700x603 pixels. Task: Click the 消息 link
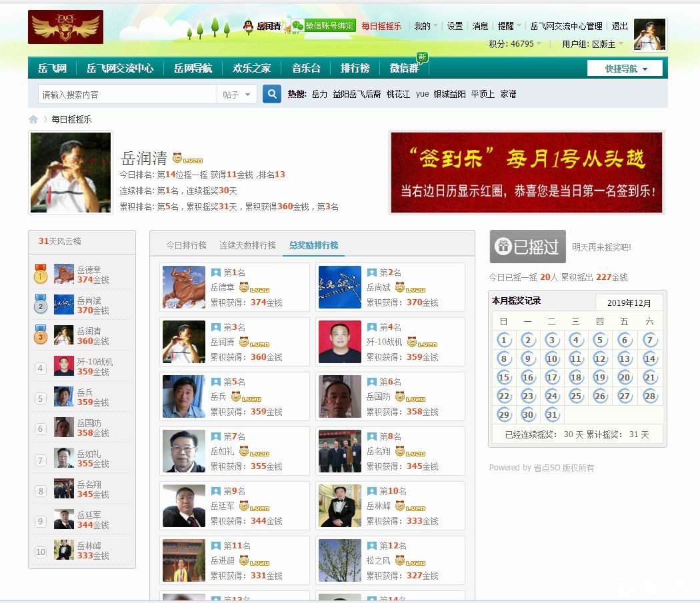pos(481,26)
